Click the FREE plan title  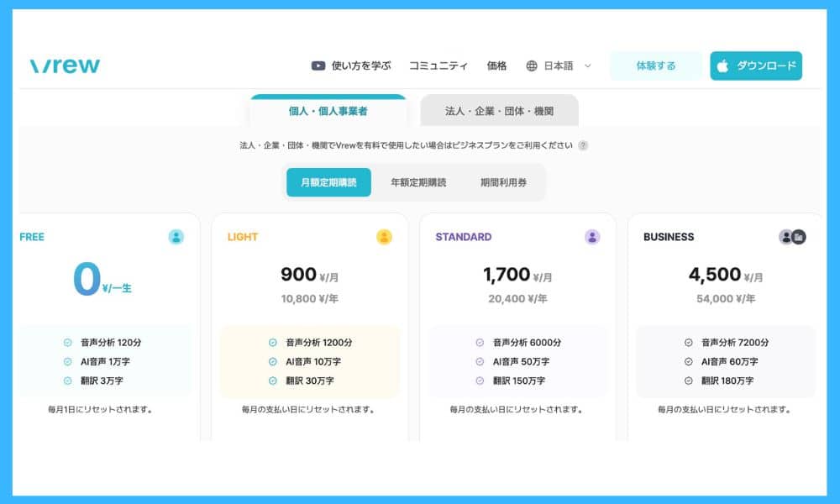tap(32, 237)
